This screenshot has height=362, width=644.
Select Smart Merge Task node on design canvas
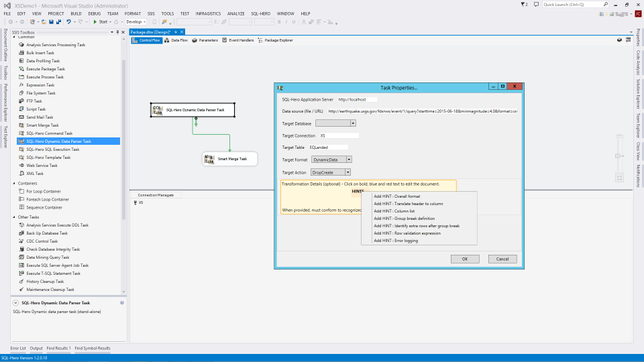(x=229, y=159)
